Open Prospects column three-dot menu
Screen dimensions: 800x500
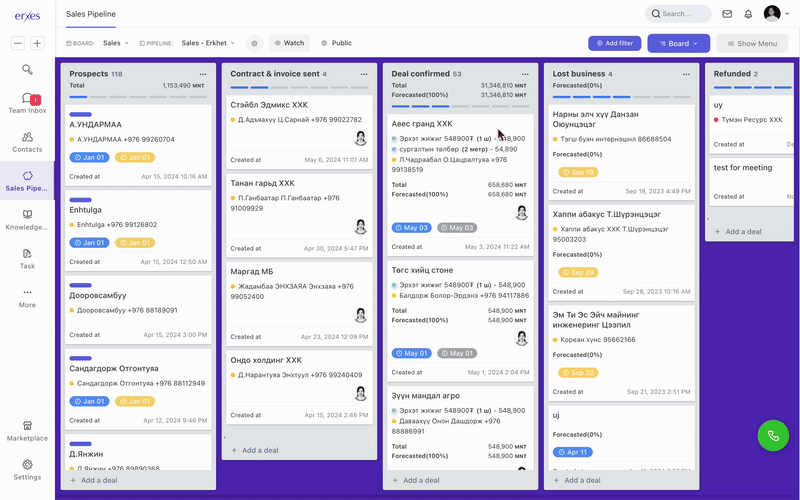[203, 74]
